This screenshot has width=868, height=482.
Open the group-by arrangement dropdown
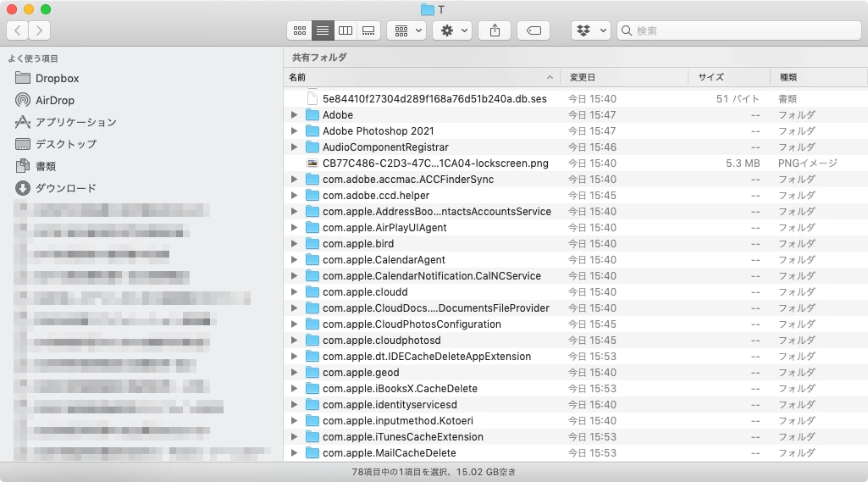[406, 30]
